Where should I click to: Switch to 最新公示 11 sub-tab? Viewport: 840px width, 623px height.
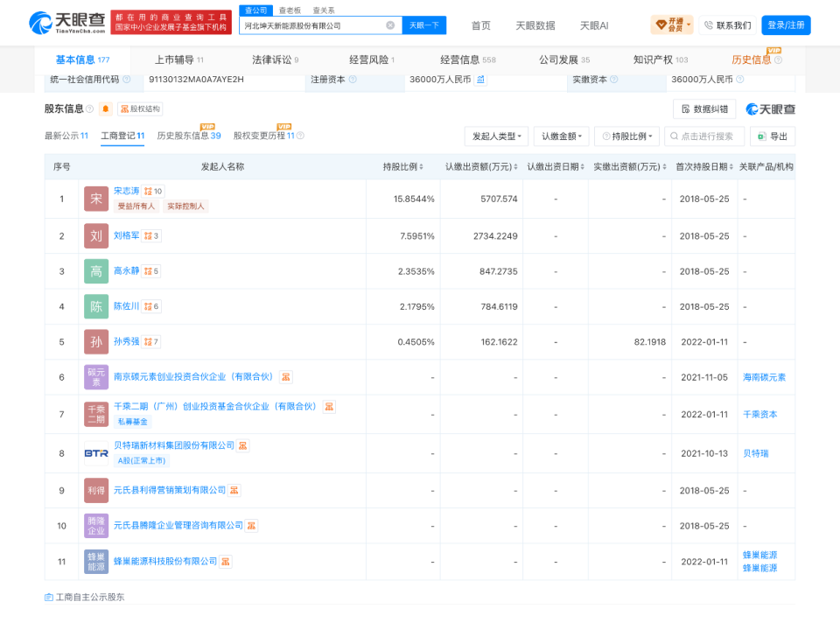pyautogui.click(x=66, y=136)
